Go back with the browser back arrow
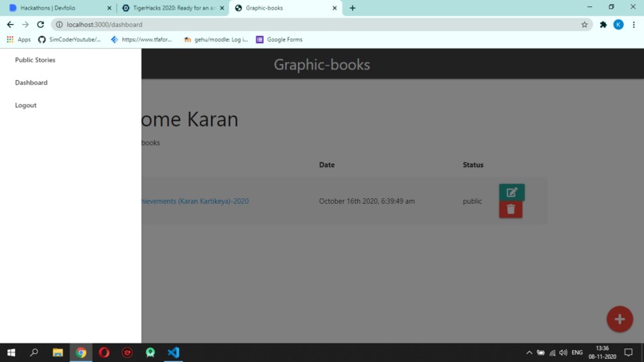Image resolution: width=644 pixels, height=362 pixels. [10, 25]
